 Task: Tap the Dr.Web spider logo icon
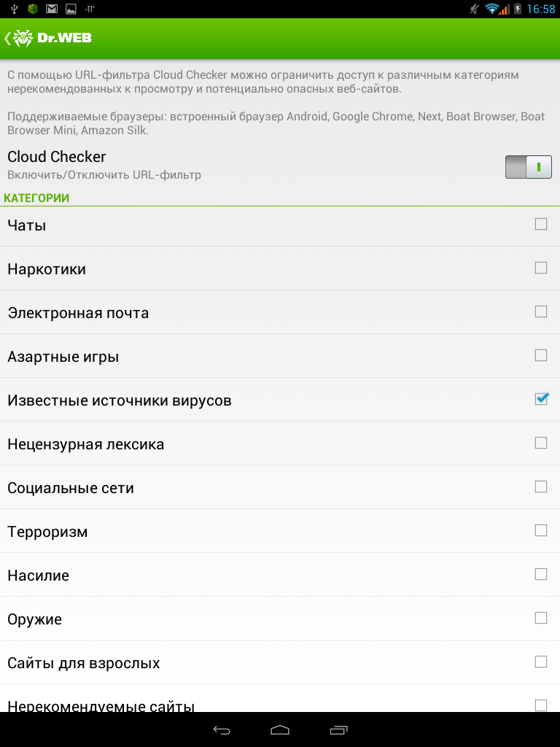point(24,39)
